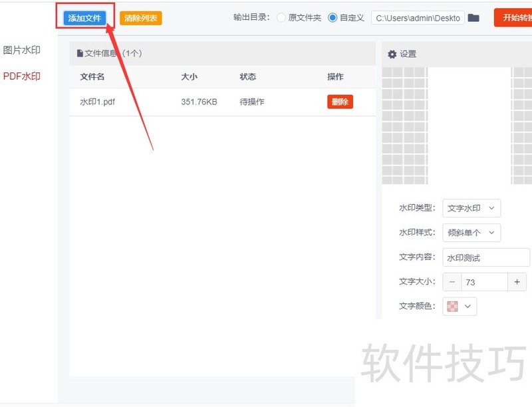Open the 水印类型 dropdown
Screen dimensions: 532x407
pos(471,208)
